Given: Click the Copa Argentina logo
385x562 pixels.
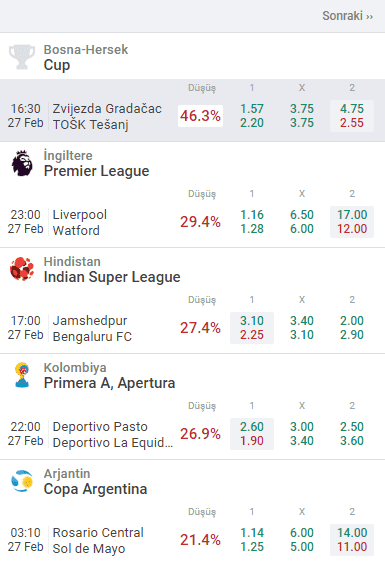Looking at the screenshot, I should tap(22, 481).
